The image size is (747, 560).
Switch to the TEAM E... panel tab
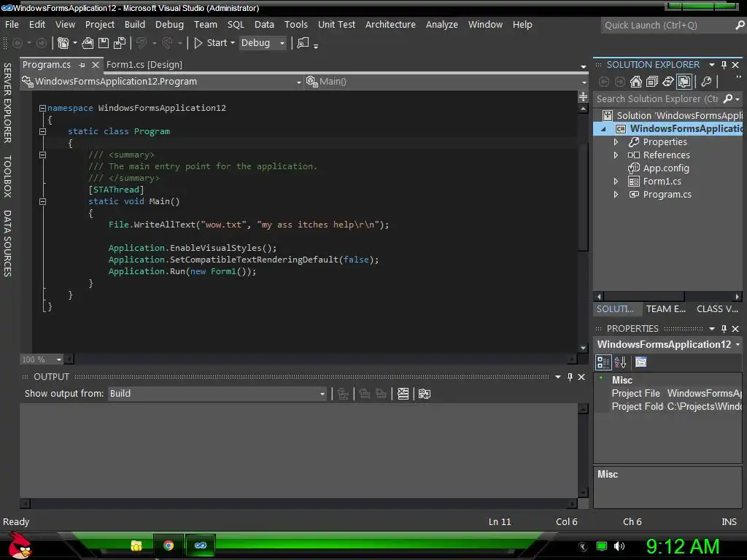pyautogui.click(x=665, y=309)
